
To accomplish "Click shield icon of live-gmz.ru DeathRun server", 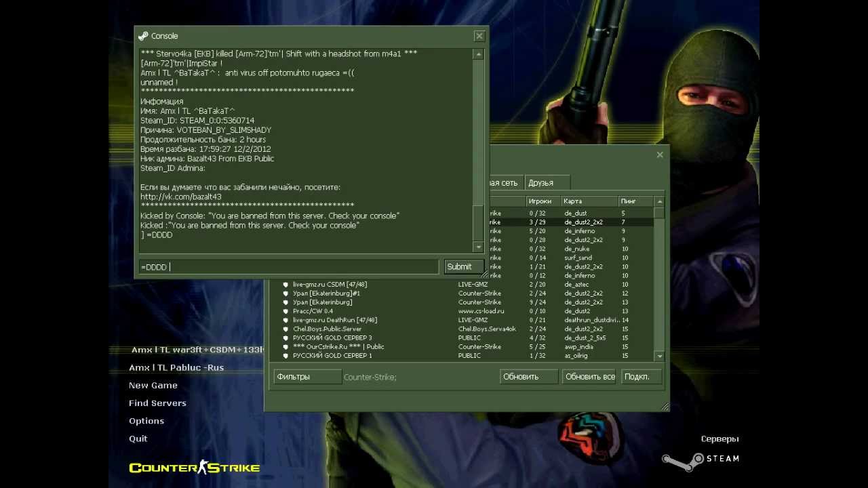I will (285, 320).
